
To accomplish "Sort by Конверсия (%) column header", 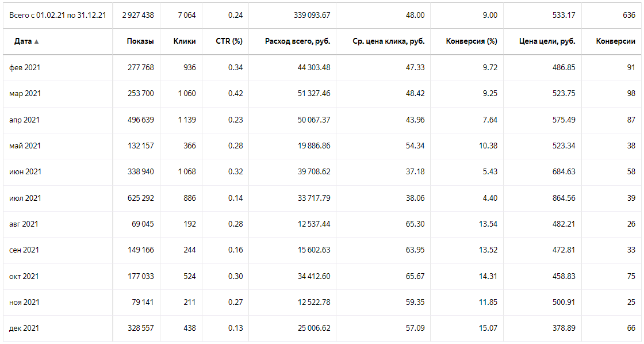I will [471, 41].
